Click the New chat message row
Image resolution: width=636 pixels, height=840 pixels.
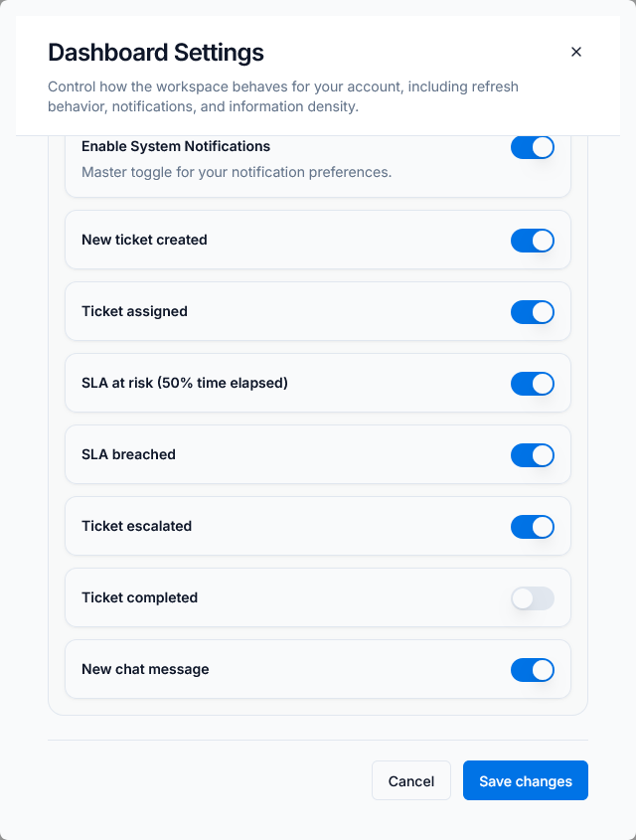[145, 669]
